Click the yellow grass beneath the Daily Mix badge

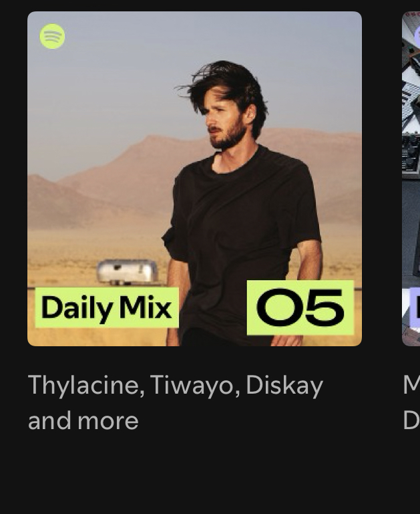pos(98,337)
